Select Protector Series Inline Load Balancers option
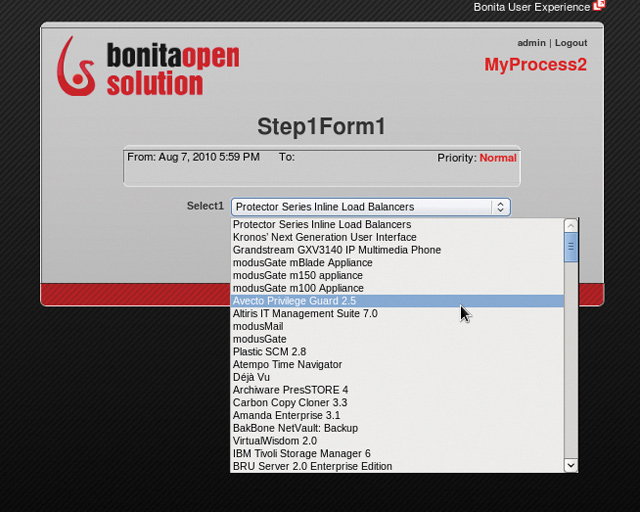This screenshot has height=512, width=640. pyautogui.click(x=397, y=225)
